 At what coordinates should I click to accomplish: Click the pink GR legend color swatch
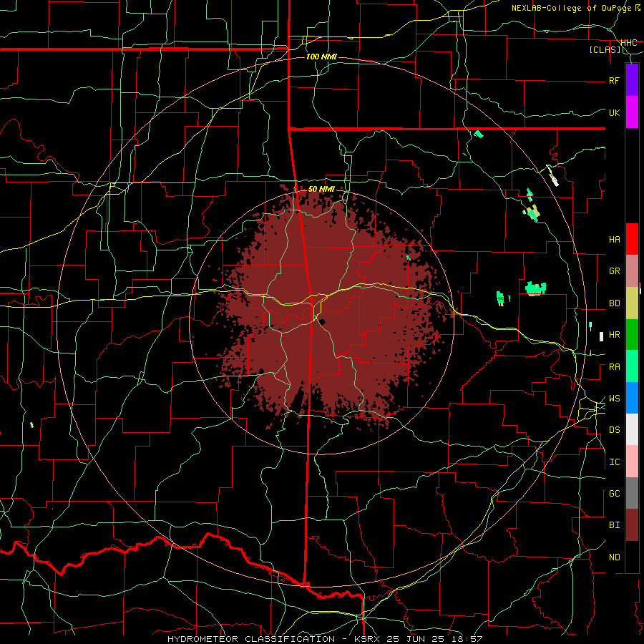coord(632,270)
